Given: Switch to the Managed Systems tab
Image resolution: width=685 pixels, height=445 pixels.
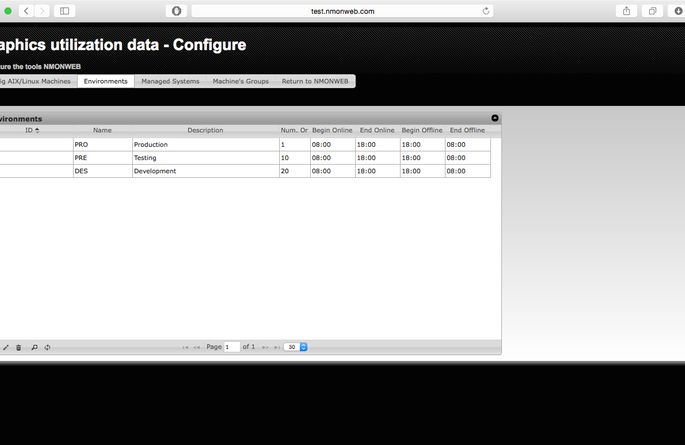Looking at the screenshot, I should click(x=170, y=81).
